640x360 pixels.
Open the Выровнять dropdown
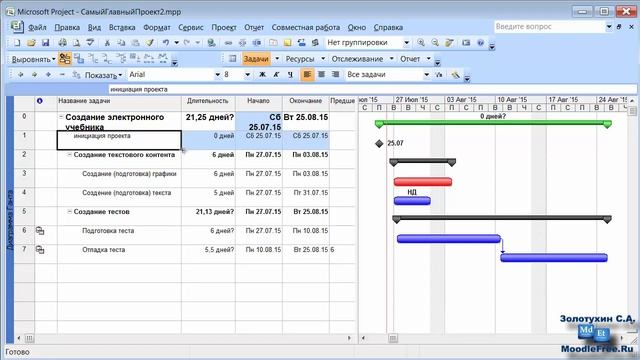(33, 59)
